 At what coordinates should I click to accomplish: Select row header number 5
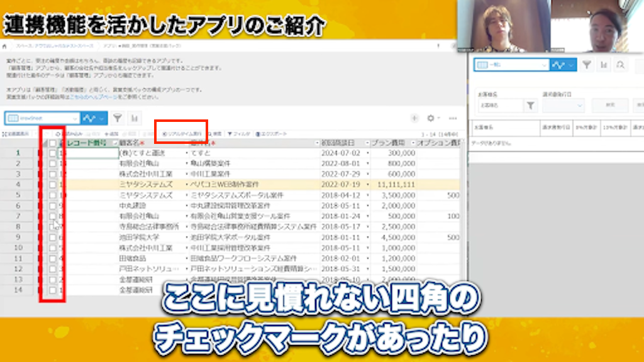[18, 195]
